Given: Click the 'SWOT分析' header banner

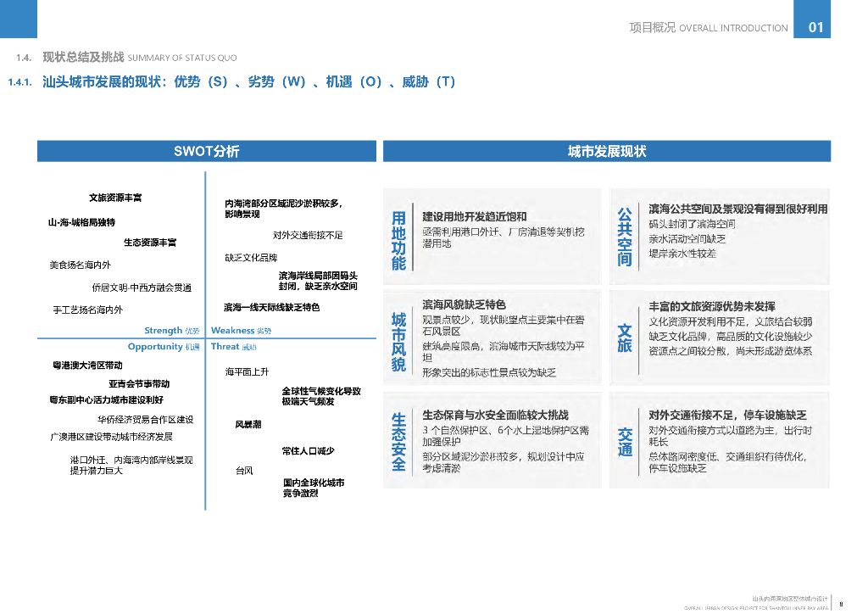Looking at the screenshot, I should point(207,151).
